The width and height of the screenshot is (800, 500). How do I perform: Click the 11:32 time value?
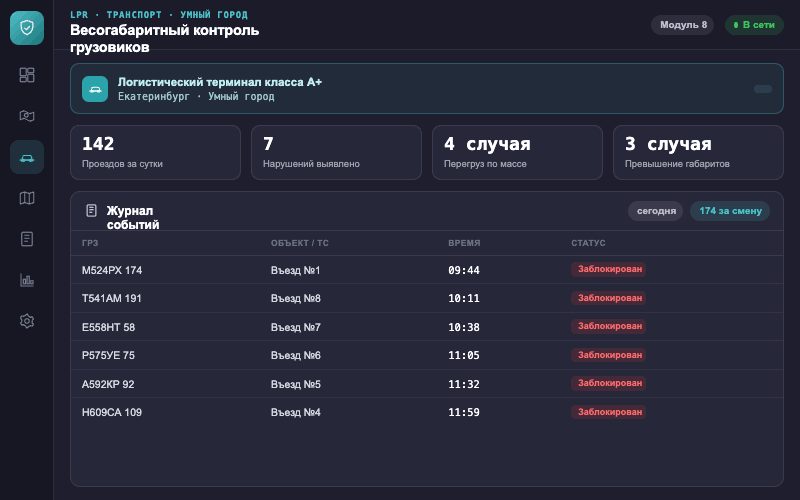point(464,384)
